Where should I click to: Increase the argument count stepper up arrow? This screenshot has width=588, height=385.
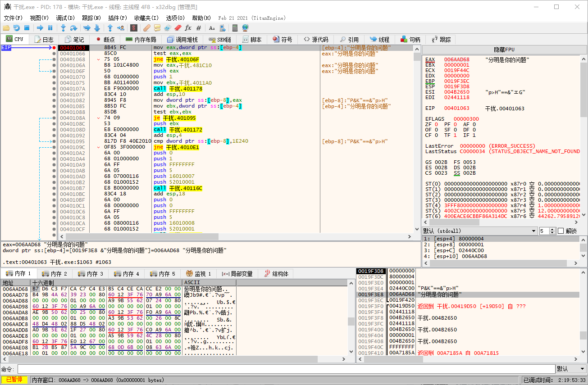tap(553, 229)
